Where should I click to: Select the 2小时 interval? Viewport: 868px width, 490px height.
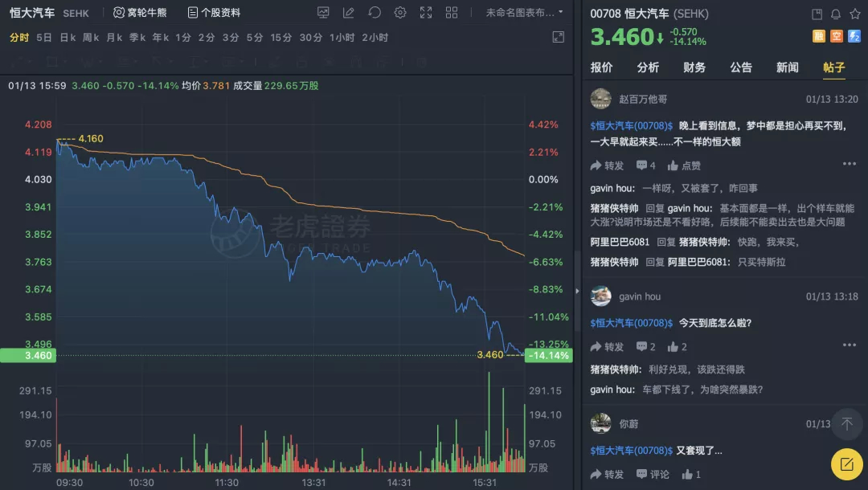(375, 38)
